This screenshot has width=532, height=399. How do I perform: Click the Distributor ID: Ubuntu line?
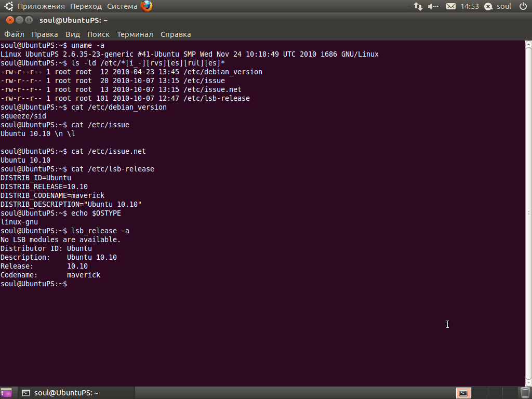pyautogui.click(x=46, y=248)
